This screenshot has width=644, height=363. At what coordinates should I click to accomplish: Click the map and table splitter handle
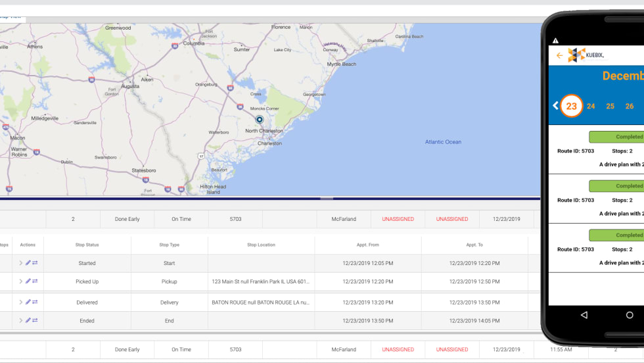click(327, 198)
